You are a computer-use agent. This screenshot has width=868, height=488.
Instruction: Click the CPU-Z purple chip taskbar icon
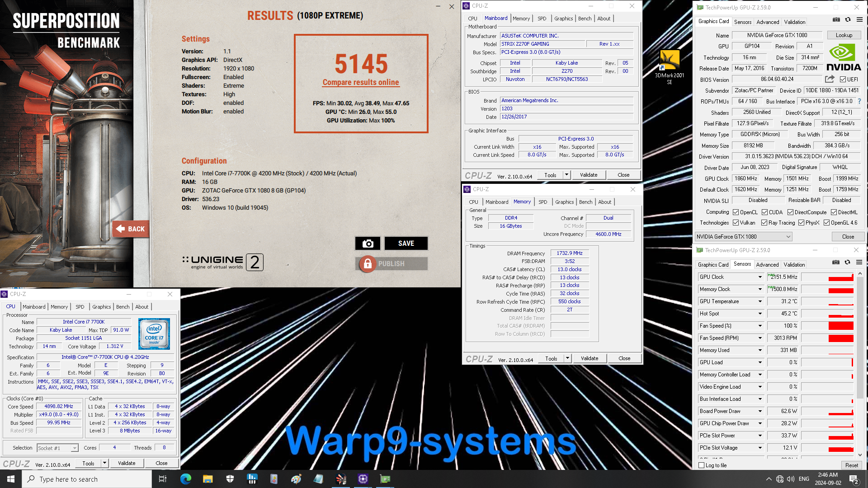click(x=363, y=479)
